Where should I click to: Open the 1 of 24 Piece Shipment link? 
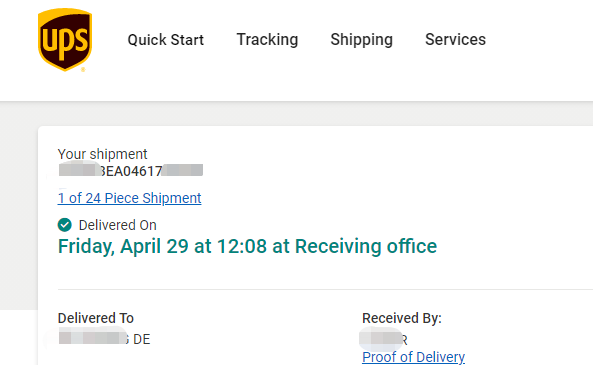tap(129, 198)
